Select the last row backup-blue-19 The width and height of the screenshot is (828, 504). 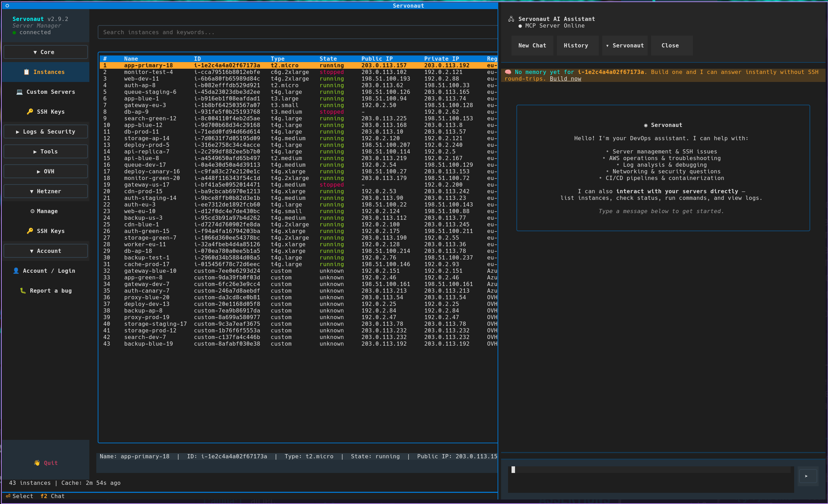pos(298,344)
